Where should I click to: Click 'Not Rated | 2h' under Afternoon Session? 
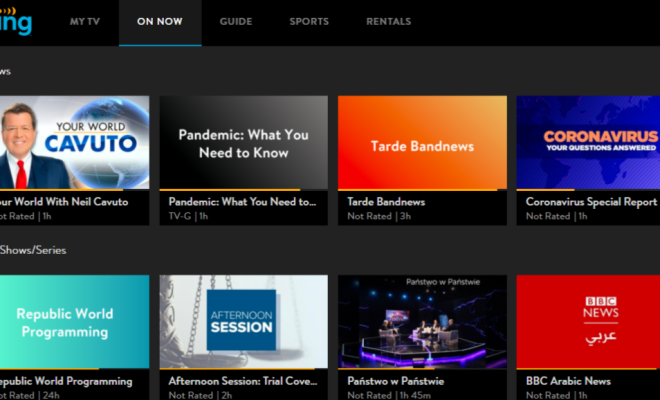[x=200, y=395]
